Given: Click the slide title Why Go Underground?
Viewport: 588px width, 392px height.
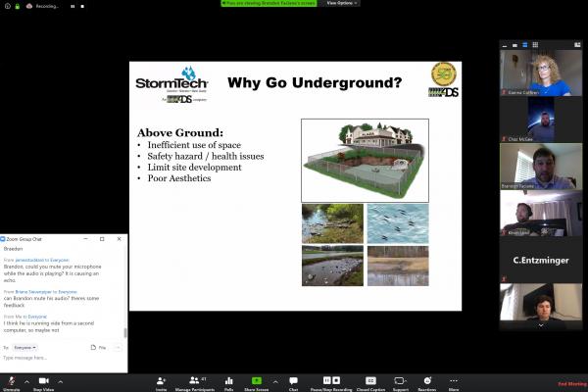Looking at the screenshot, I should point(315,83).
